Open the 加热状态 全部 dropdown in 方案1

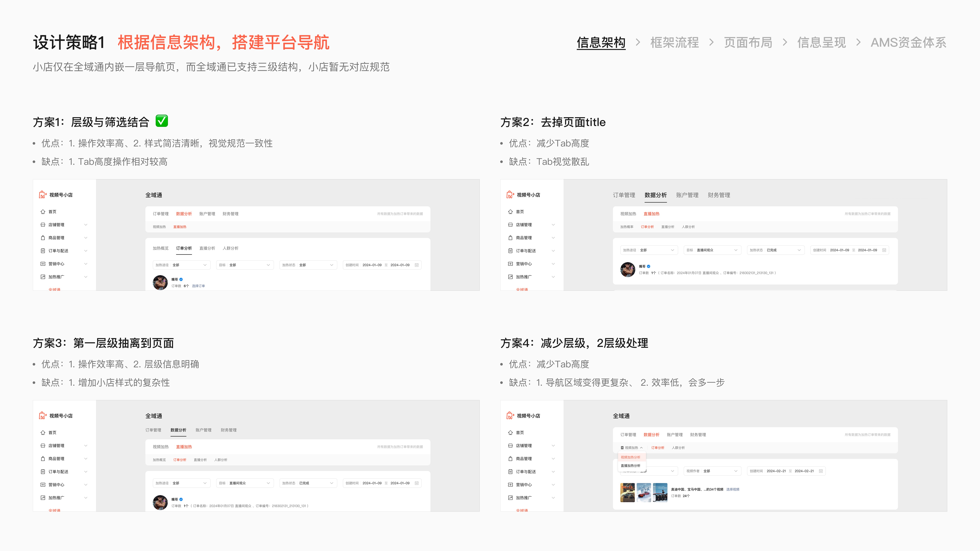click(x=308, y=265)
